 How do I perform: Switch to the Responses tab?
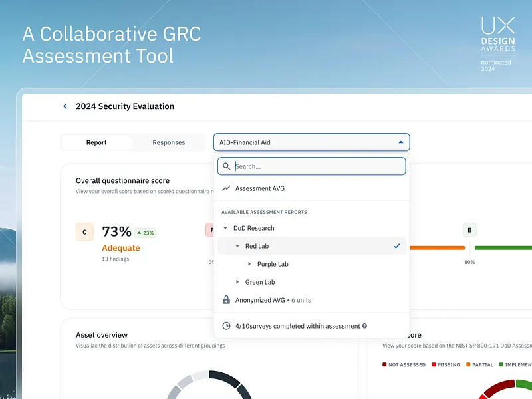(x=168, y=142)
